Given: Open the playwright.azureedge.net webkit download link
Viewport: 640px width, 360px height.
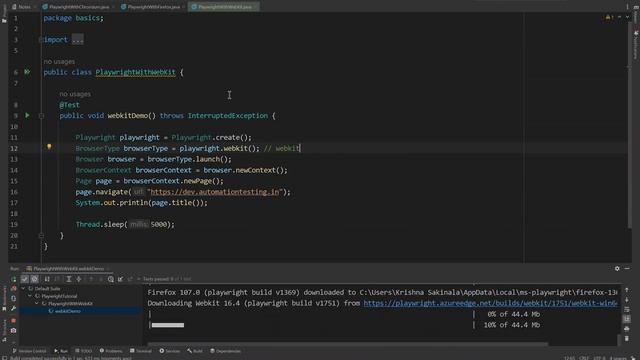Looking at the screenshot, I should (490, 303).
